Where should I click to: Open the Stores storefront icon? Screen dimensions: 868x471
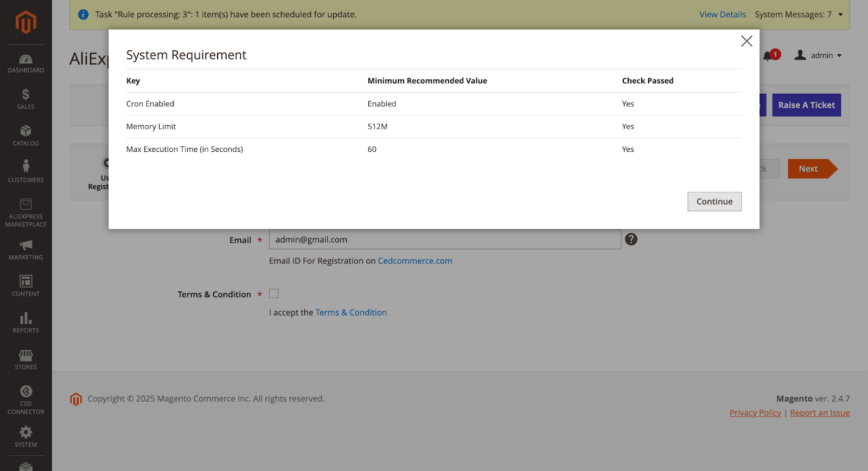(x=25, y=355)
